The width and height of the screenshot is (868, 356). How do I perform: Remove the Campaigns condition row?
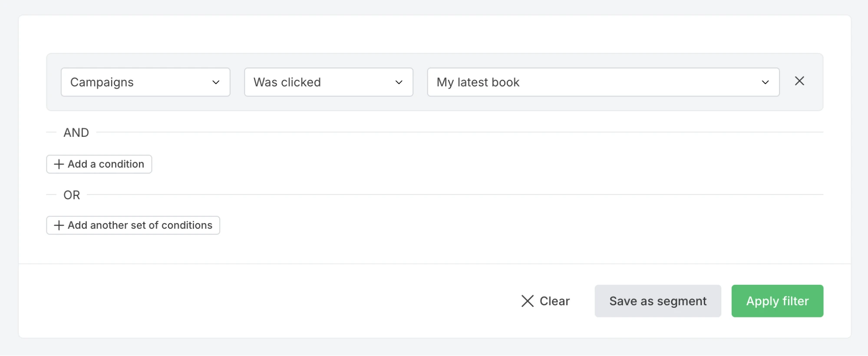tap(799, 81)
